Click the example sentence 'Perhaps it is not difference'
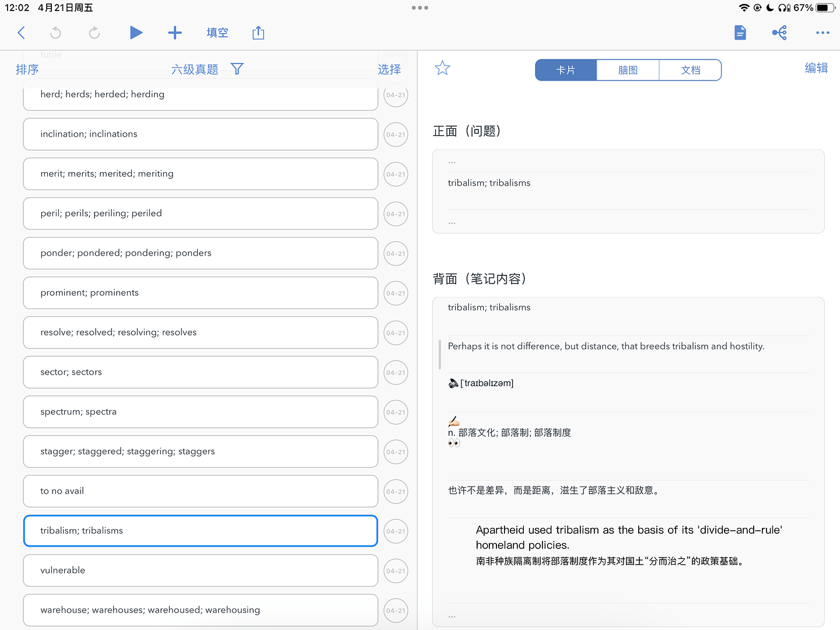The width and height of the screenshot is (840, 630). 606,346
